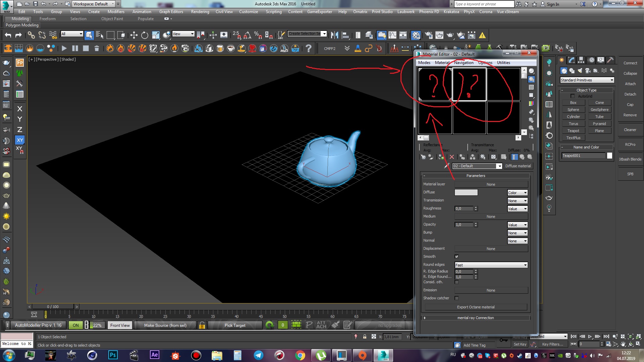Open the Standard Primitives dropdown
Image resolution: width=644 pixels, height=362 pixels.
tap(587, 80)
